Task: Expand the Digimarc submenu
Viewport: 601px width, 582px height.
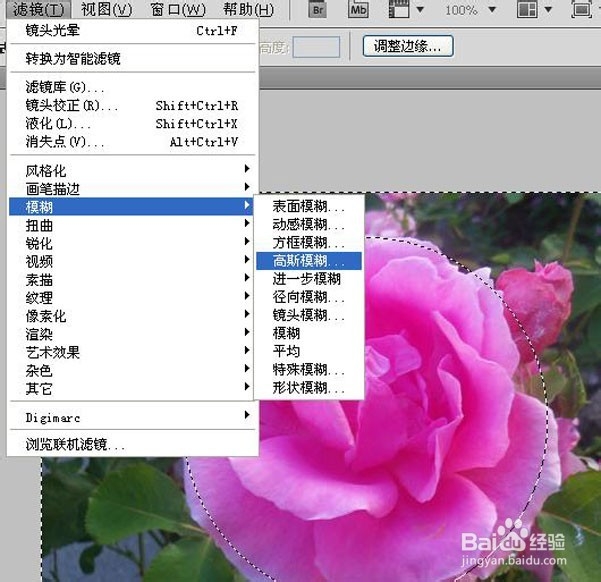Action: click(x=131, y=417)
